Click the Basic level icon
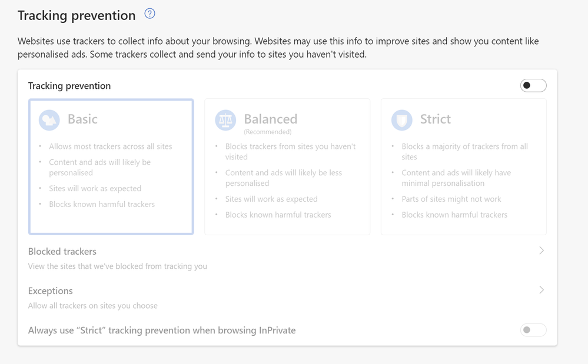The width and height of the screenshot is (588, 364). [x=49, y=120]
